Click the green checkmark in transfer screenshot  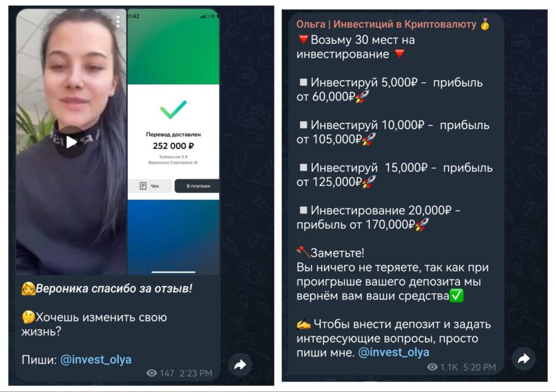click(x=173, y=110)
